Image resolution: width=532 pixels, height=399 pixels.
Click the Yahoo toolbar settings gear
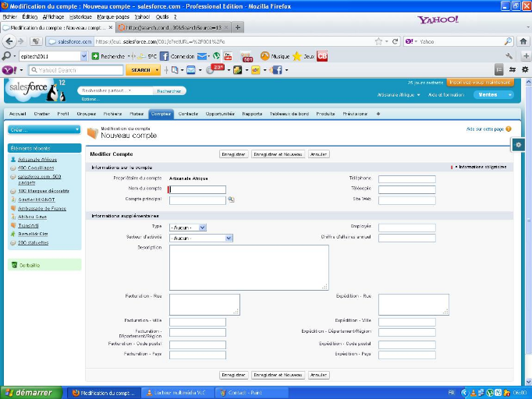tap(525, 69)
